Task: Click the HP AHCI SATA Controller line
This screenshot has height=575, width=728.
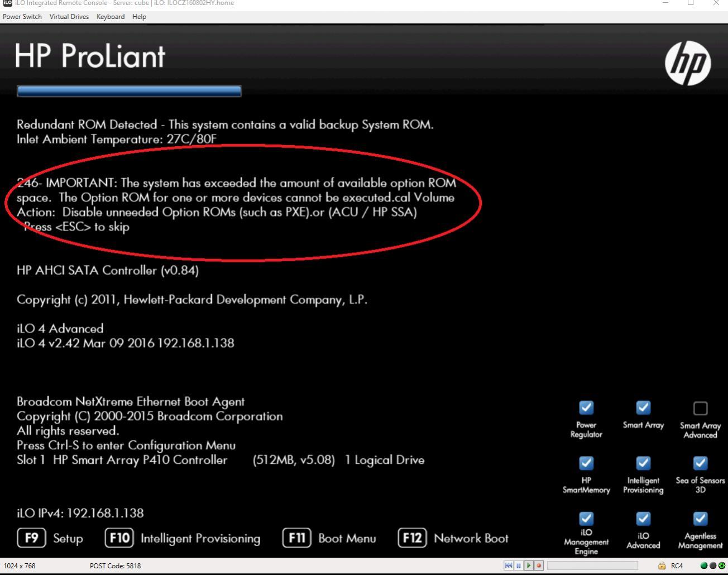Action: click(x=108, y=271)
